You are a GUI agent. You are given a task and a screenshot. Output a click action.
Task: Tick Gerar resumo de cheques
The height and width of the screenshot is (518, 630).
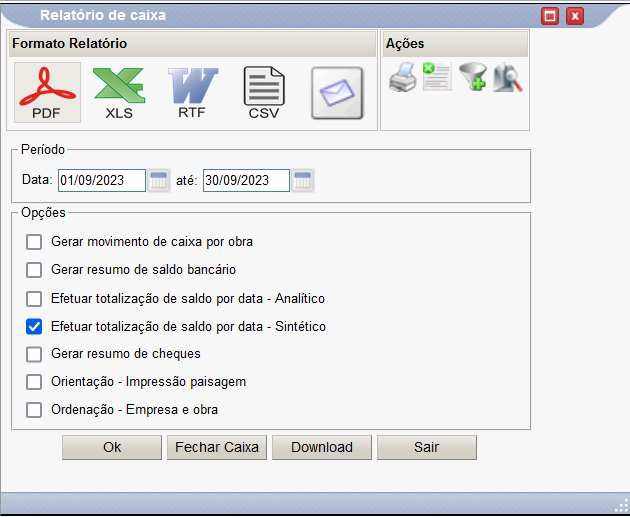[34, 354]
